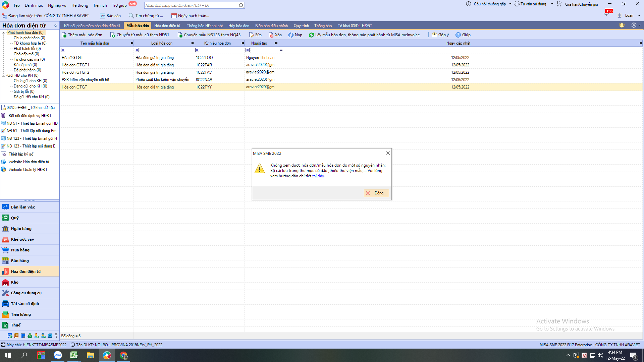Open Excel from the Windows taskbar
644x362 pixels.
74,355
